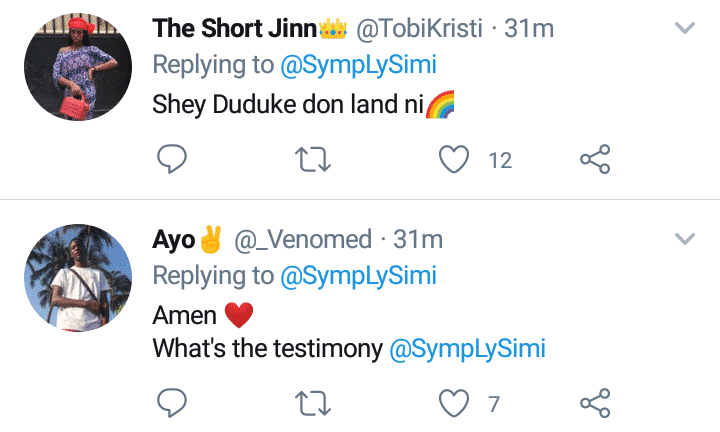
Task: Open Ayo's profile picture
Action: (x=77, y=277)
